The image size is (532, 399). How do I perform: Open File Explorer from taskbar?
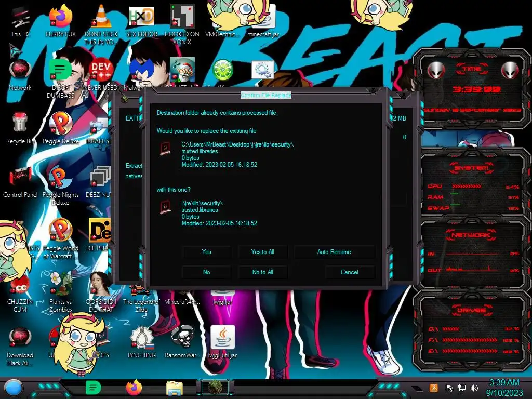175,389
